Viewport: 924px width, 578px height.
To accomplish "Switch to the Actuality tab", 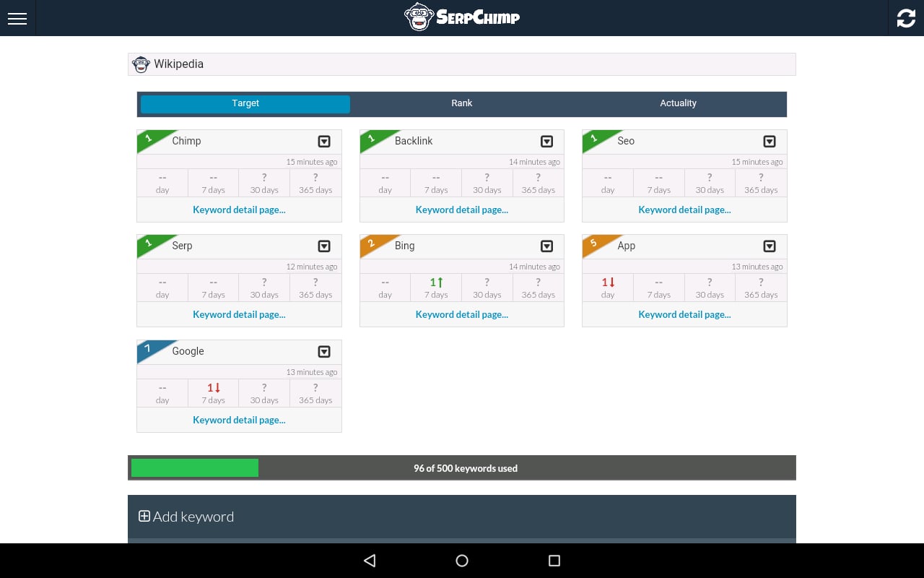I will [x=679, y=104].
